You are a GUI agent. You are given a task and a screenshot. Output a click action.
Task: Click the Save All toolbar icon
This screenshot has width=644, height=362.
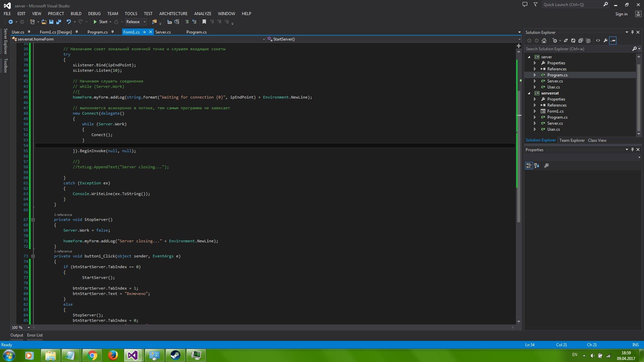point(59,22)
